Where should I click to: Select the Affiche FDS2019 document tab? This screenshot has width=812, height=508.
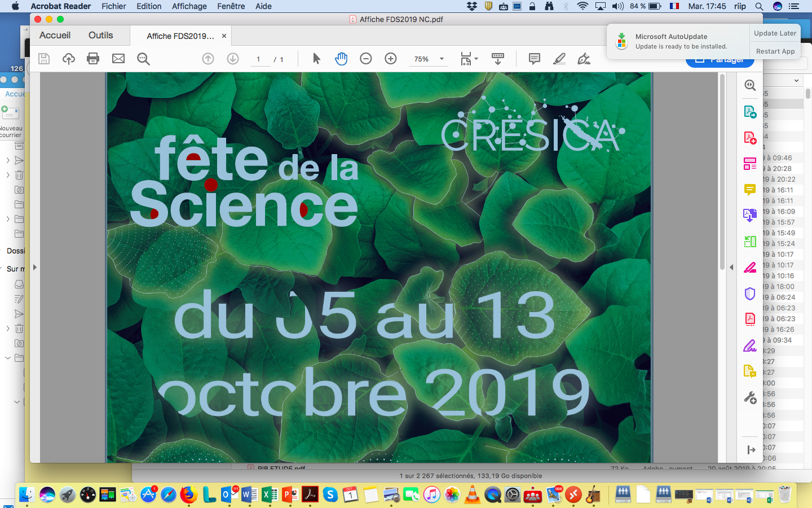(x=180, y=36)
